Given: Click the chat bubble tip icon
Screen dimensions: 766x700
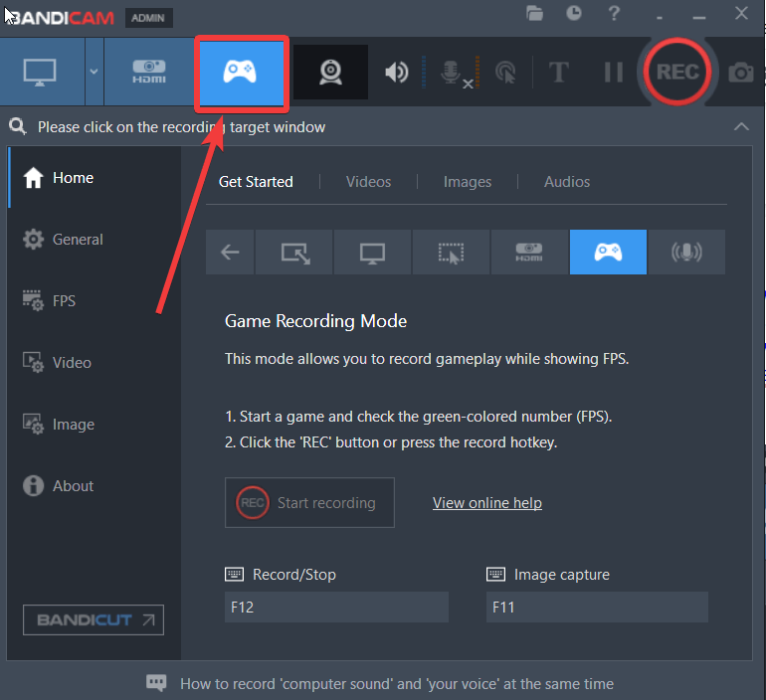Looking at the screenshot, I should (156, 682).
